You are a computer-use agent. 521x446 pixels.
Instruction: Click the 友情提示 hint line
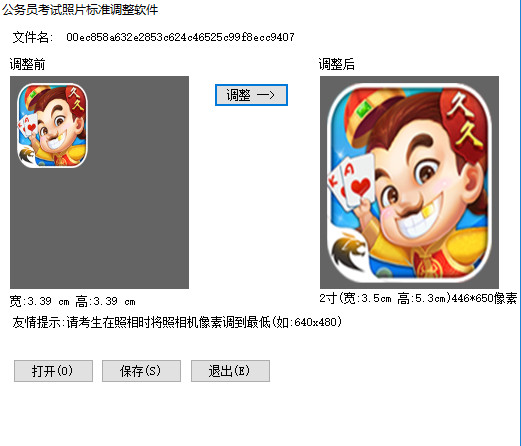pos(177,322)
